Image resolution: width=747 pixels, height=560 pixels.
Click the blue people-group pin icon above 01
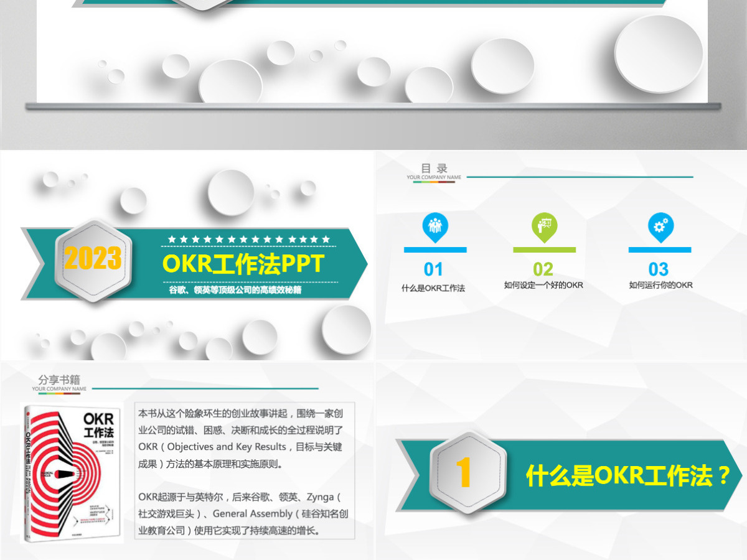(435, 227)
